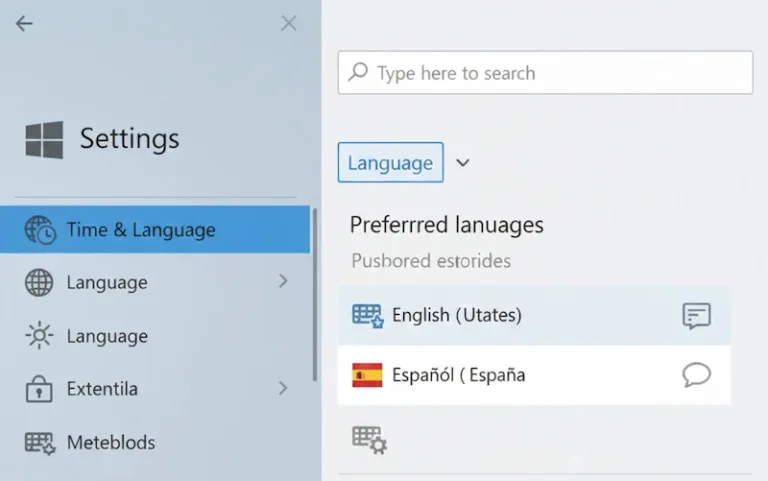Click the globe icon next to Language

coord(39,283)
